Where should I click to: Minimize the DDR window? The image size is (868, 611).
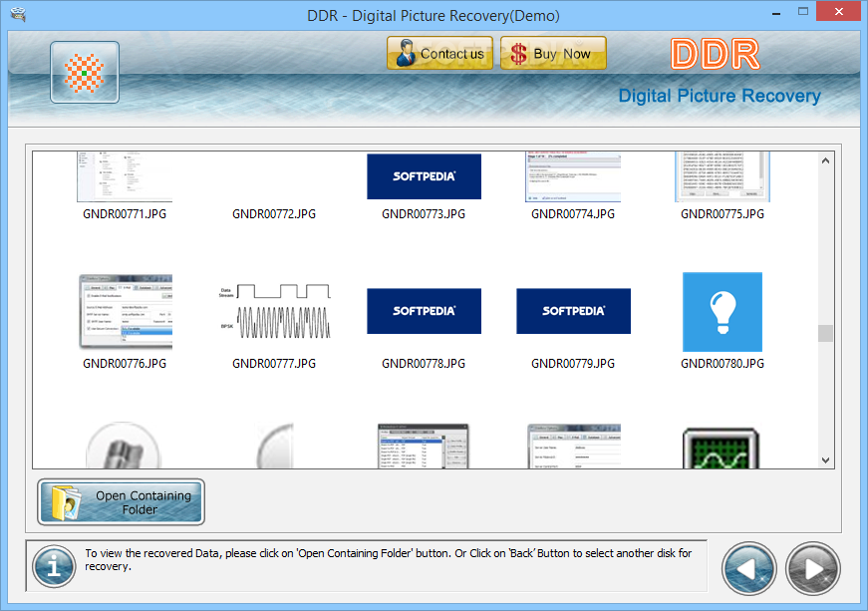tap(776, 12)
